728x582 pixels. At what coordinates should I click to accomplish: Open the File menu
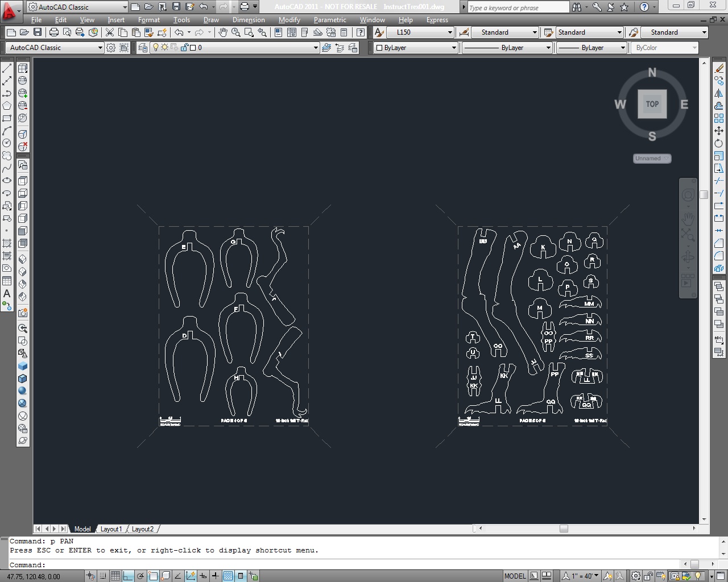[36, 20]
